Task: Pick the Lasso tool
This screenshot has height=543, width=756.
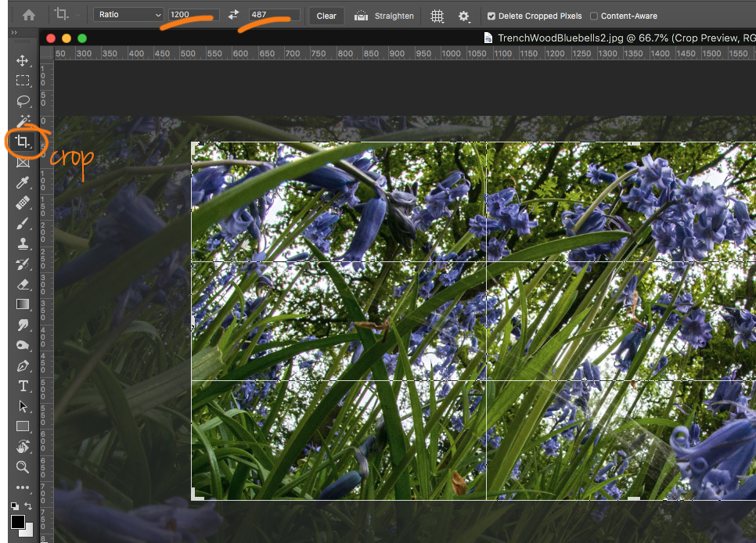Action: pyautogui.click(x=23, y=101)
